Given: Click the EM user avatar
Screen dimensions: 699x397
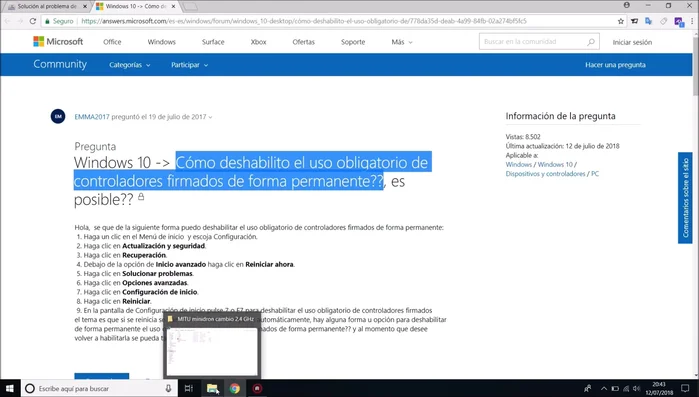Looking at the screenshot, I should [58, 116].
